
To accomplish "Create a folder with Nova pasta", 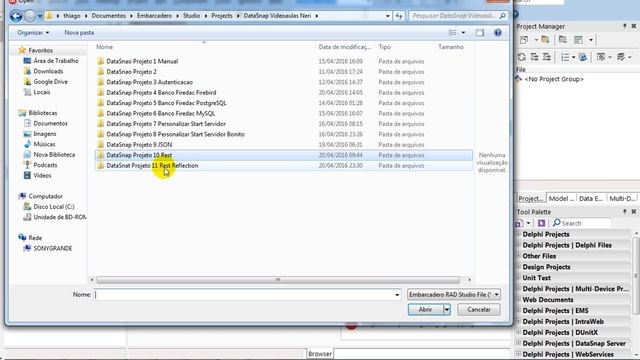I will point(79,33).
